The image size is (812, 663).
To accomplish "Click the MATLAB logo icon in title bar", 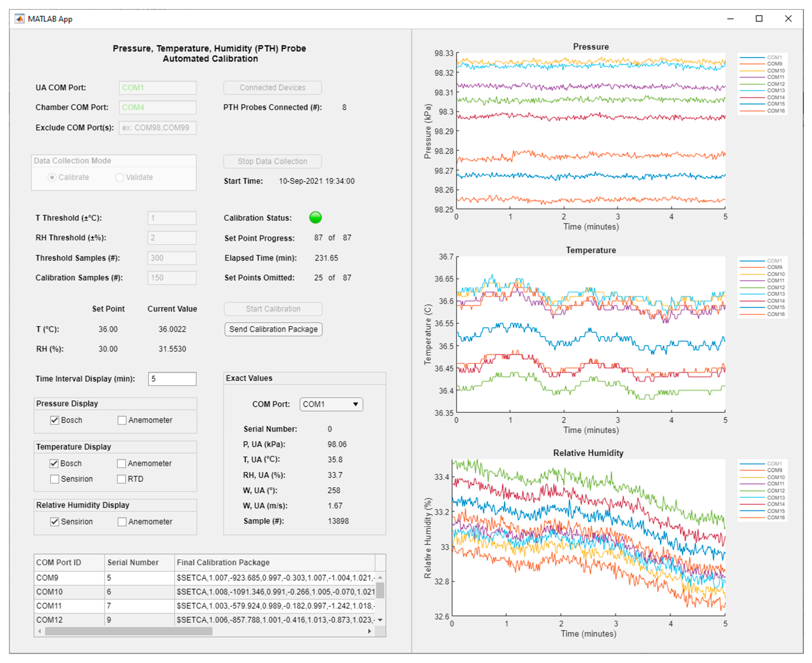I will [19, 19].
